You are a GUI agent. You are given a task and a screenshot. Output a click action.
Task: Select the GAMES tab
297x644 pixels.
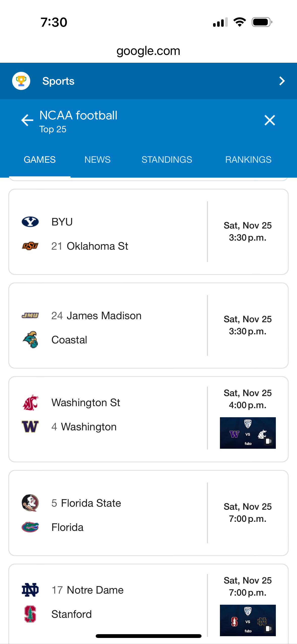40,160
